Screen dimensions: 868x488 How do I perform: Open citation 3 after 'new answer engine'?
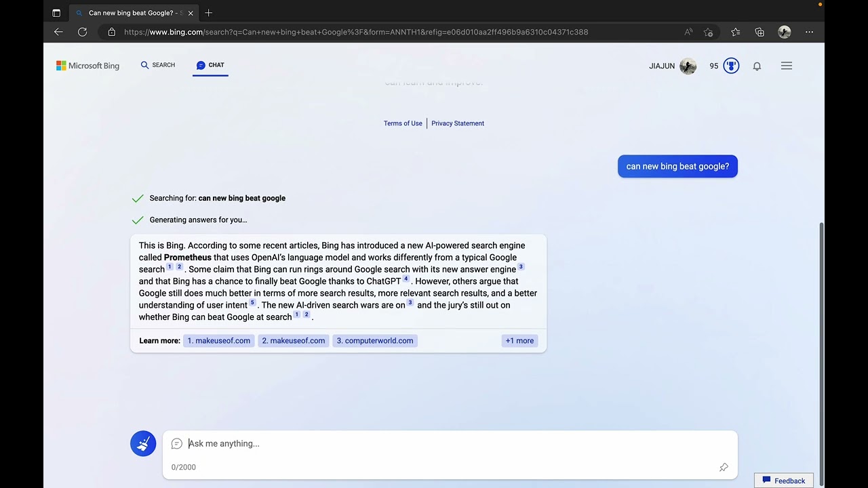coord(521,267)
